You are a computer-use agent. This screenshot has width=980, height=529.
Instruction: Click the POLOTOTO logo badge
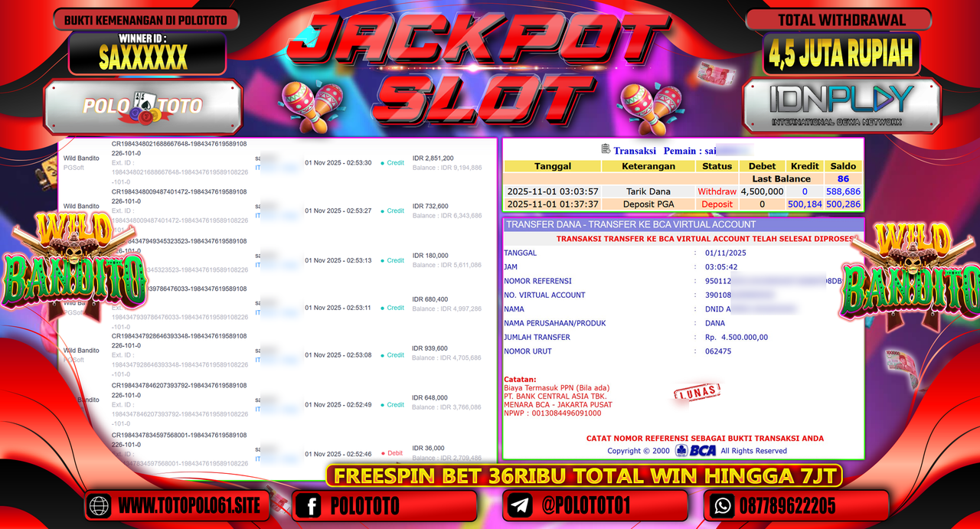[x=143, y=106]
